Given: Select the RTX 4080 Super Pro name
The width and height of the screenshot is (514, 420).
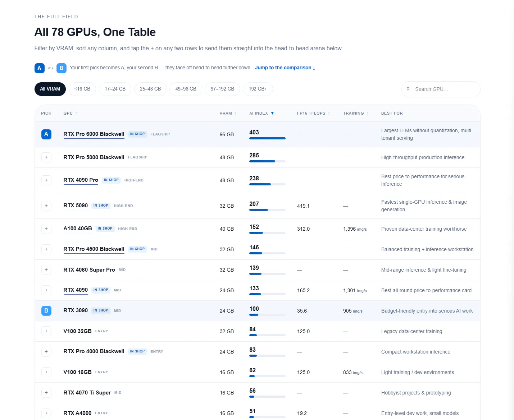Looking at the screenshot, I should coord(89,270).
